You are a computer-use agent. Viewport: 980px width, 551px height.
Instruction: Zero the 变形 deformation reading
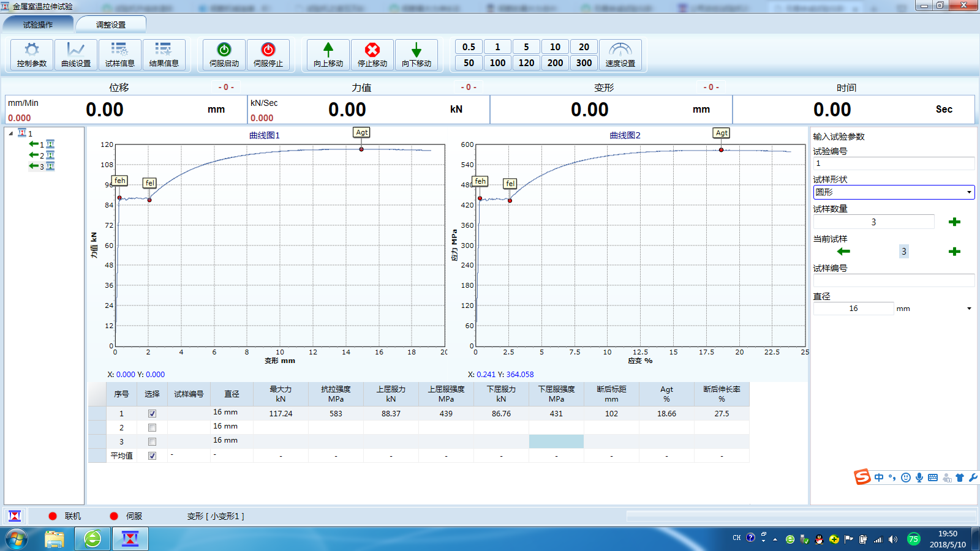coord(711,88)
